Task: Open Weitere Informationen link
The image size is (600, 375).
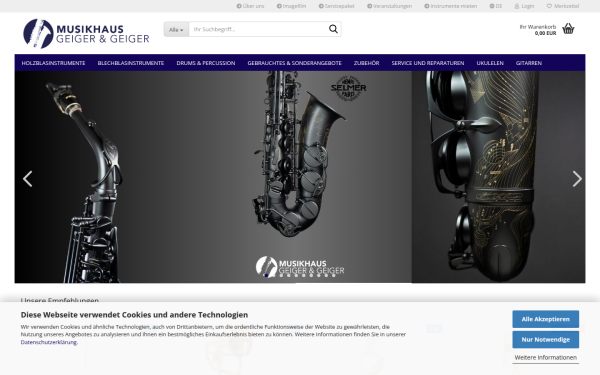Action: pos(545,357)
